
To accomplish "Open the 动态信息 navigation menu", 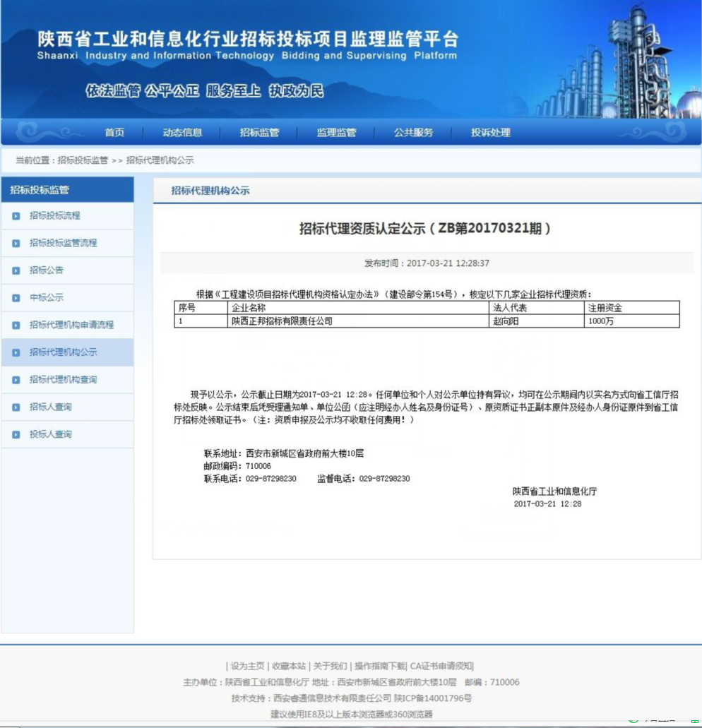I will [182, 133].
